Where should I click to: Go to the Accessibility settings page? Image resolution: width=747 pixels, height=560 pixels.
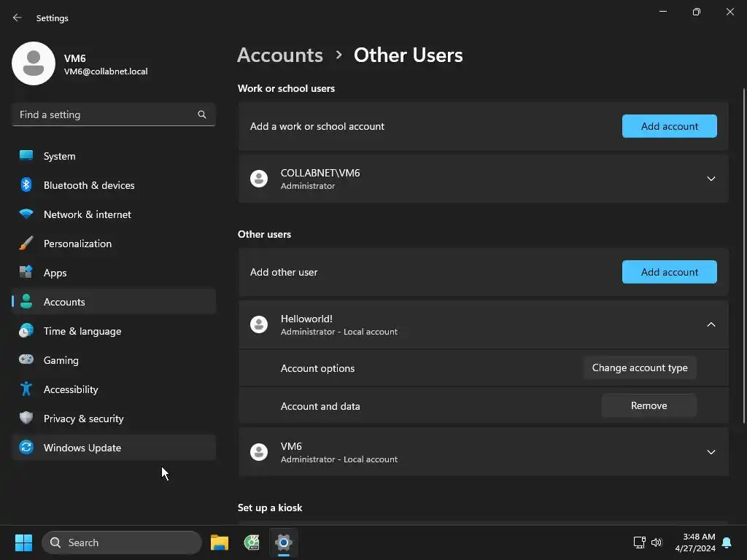(71, 389)
